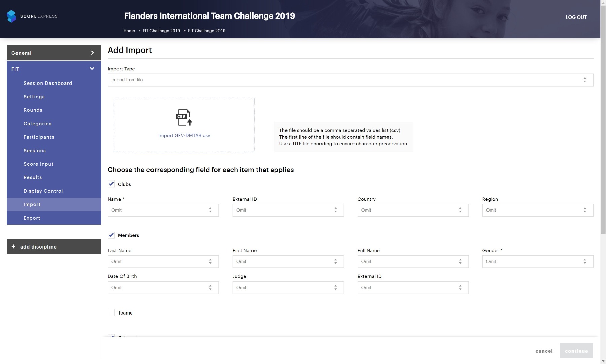This screenshot has width=606, height=364.
Task: Click the ScoreExpress logo icon
Action: tap(11, 16)
